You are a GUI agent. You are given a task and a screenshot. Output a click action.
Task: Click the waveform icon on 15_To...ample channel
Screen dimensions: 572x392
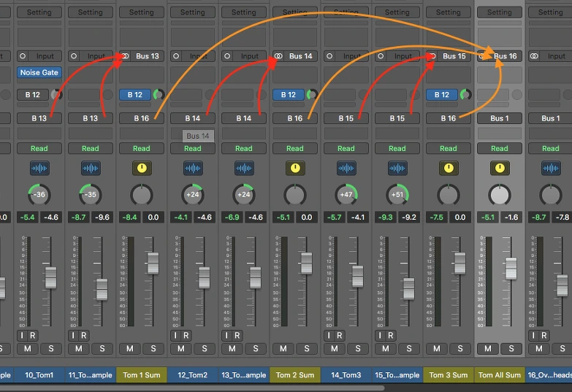click(x=397, y=168)
